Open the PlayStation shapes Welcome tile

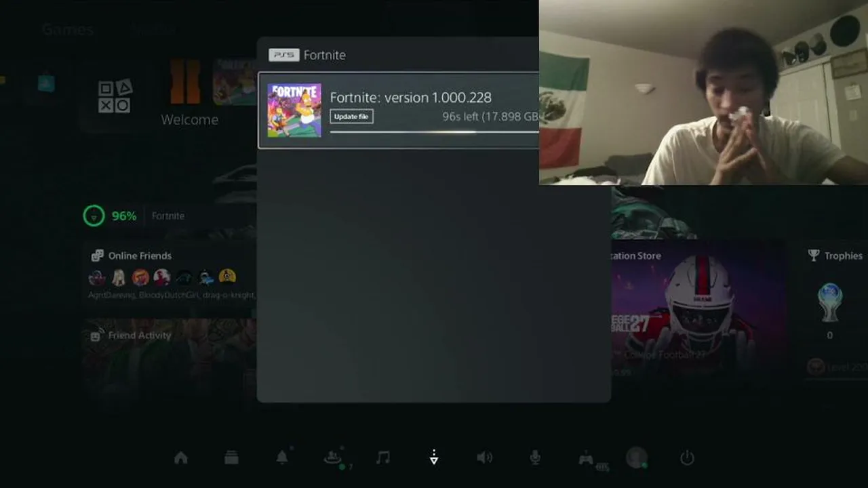point(114,96)
